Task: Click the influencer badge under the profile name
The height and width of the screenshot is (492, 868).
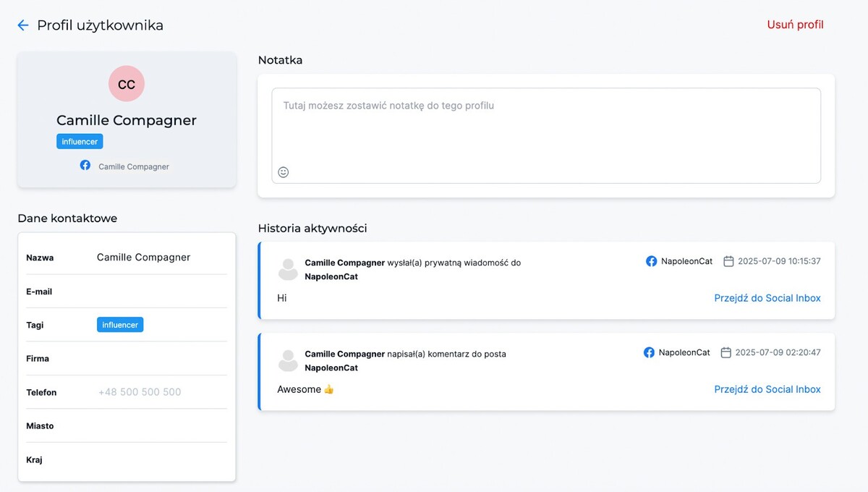Action: point(80,142)
